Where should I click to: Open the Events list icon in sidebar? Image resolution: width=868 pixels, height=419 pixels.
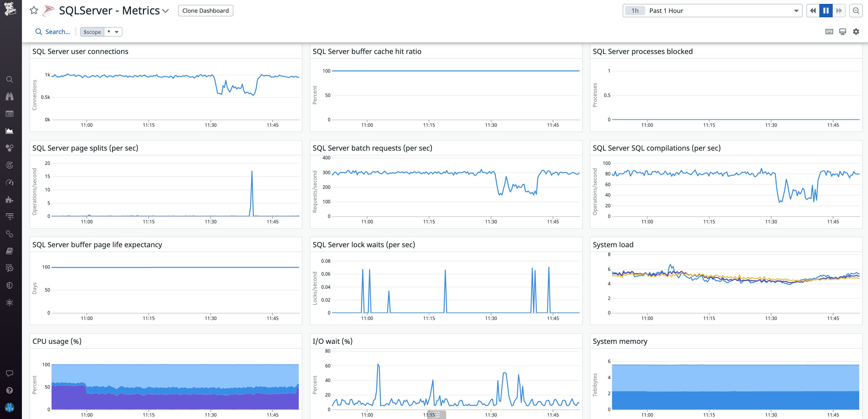pos(9,114)
